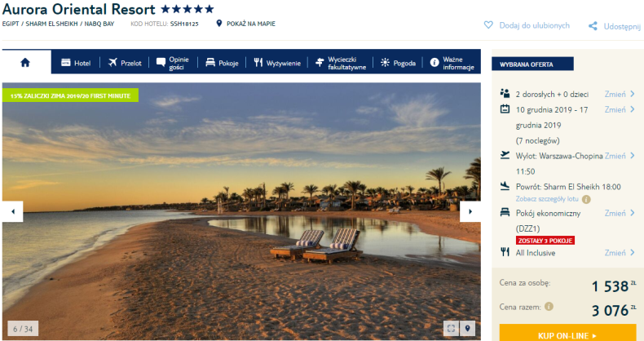This screenshot has height=341, width=644.
Task: Click the map pin beside Pokaż na mapie
Action: [219, 24]
